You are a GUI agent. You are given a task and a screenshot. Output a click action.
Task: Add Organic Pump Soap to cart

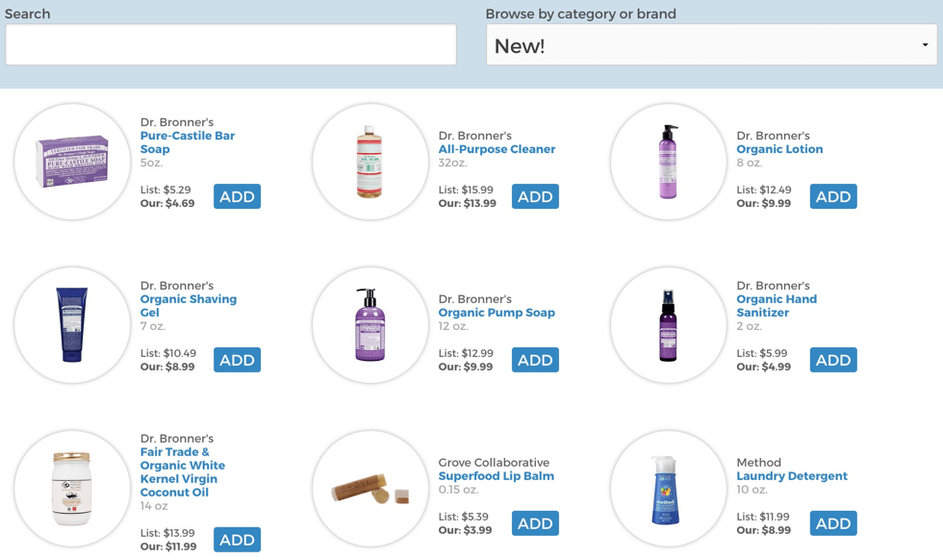pyautogui.click(x=535, y=360)
